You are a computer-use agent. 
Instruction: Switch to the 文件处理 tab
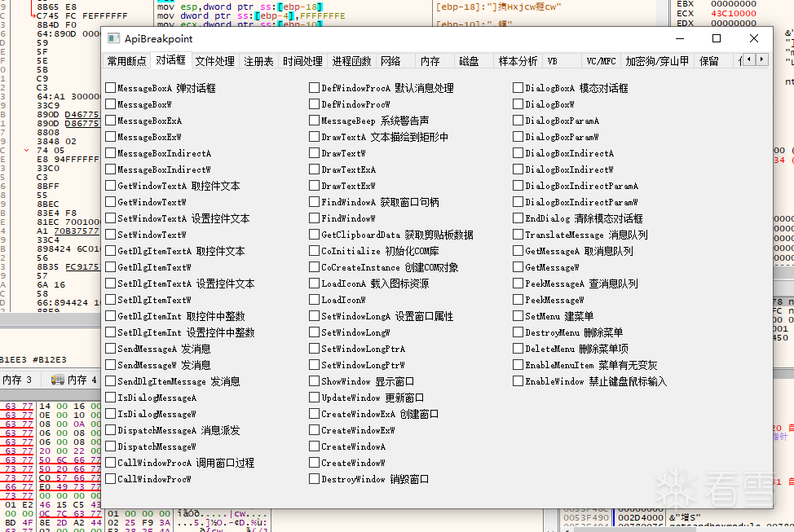(x=214, y=61)
